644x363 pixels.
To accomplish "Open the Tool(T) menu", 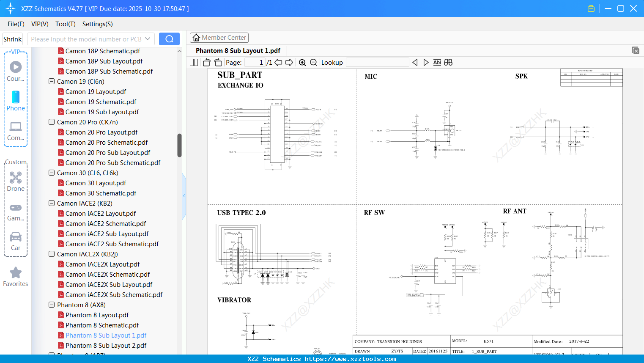I will (x=65, y=24).
